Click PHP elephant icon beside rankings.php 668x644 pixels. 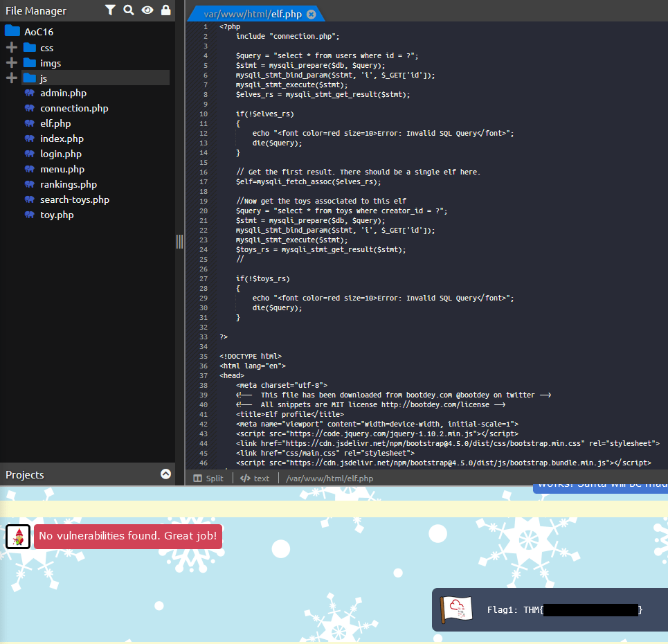tap(29, 185)
